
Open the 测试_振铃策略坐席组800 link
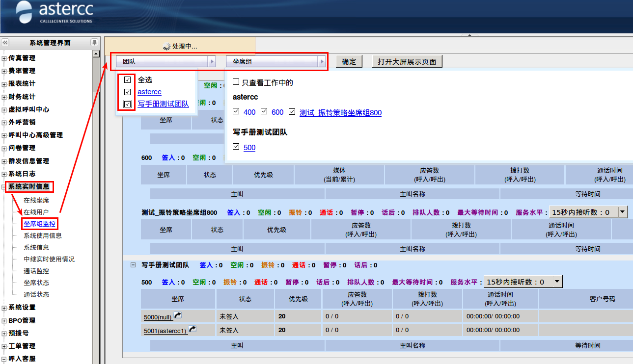pyautogui.click(x=340, y=112)
